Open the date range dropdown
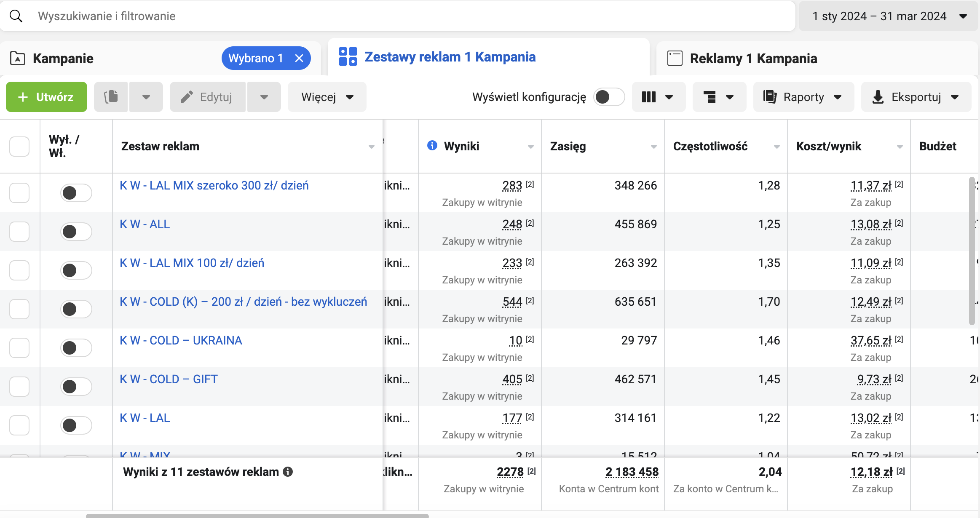 pos(888,16)
